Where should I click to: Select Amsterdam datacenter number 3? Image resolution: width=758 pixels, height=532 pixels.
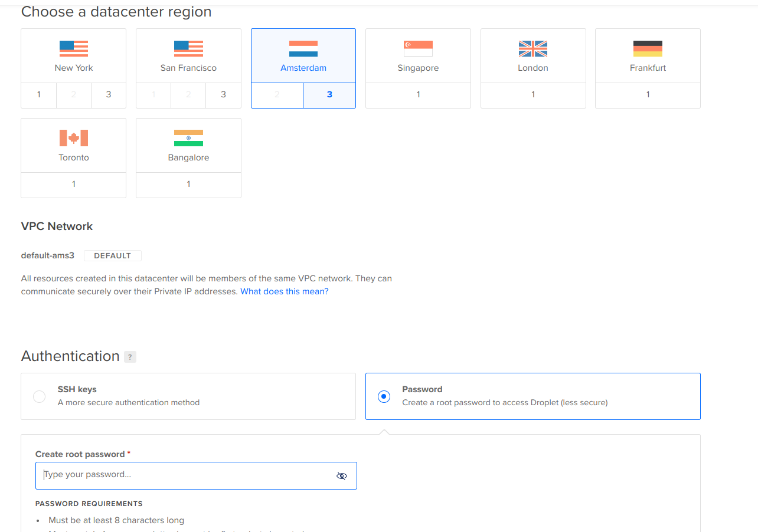(329, 95)
